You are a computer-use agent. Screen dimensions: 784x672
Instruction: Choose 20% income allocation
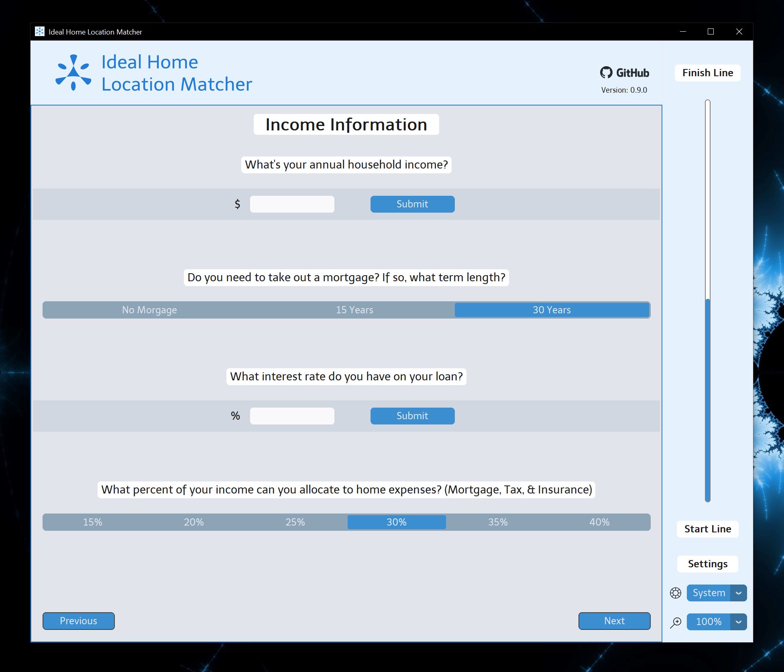point(194,522)
